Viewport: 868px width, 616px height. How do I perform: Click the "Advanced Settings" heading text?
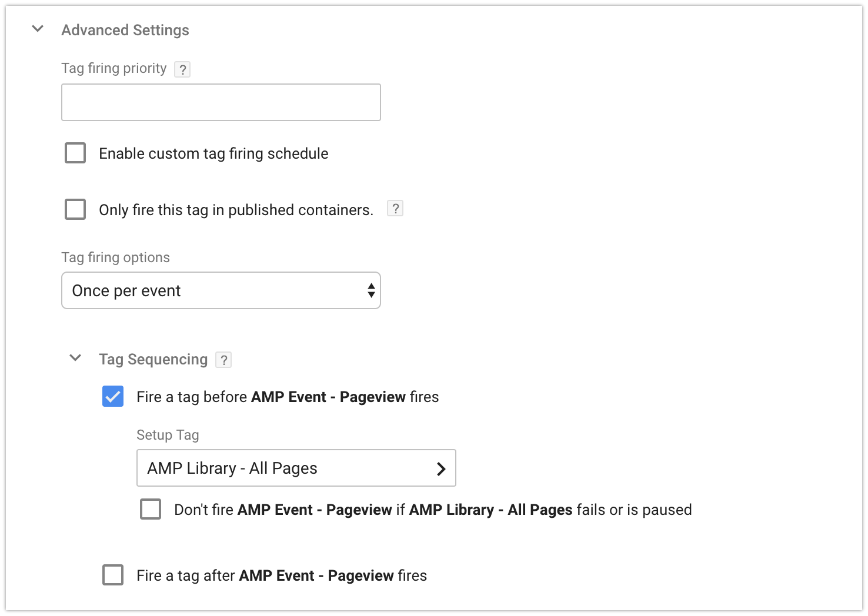(x=125, y=30)
